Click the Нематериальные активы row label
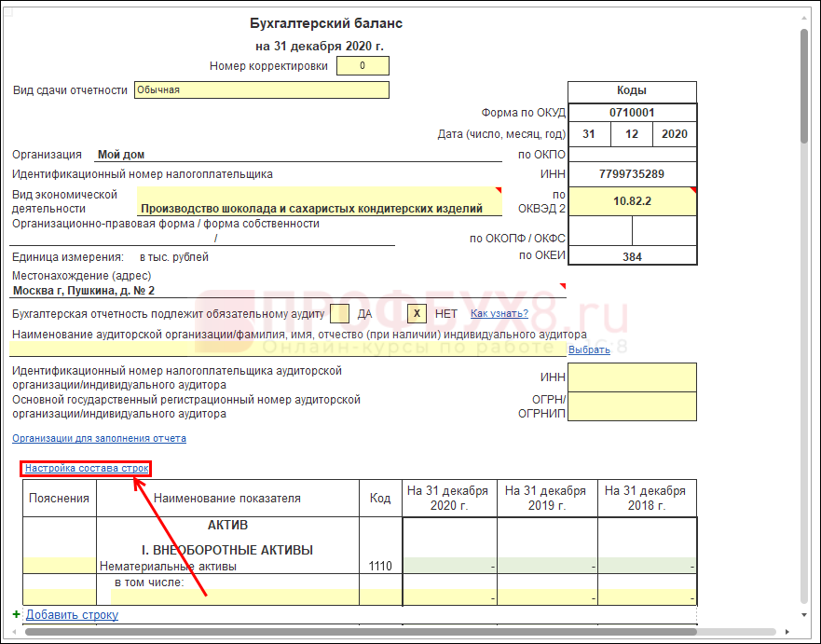Image resolution: width=821 pixels, height=644 pixels. click(x=168, y=566)
